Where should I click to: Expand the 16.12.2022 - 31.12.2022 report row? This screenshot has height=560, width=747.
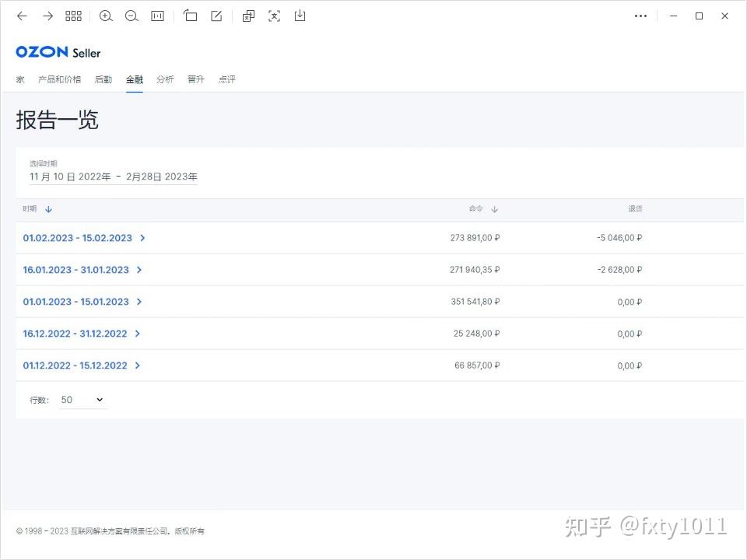coord(137,333)
